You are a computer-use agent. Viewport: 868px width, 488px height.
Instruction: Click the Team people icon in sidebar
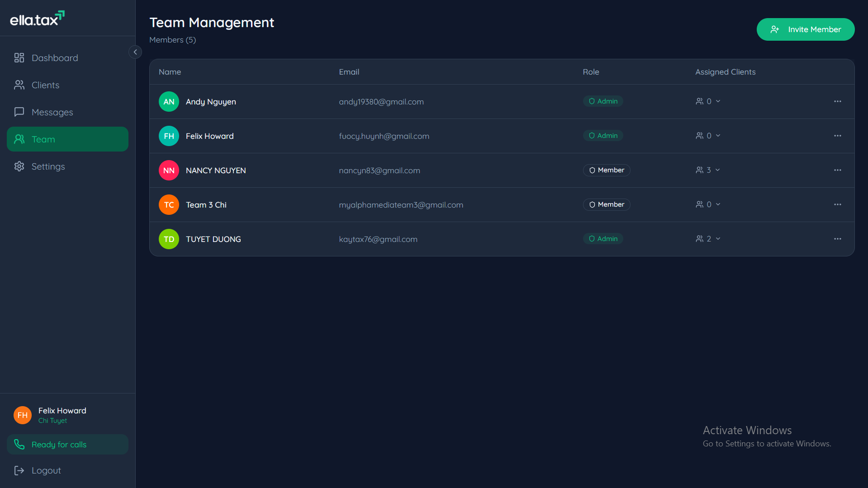point(19,139)
